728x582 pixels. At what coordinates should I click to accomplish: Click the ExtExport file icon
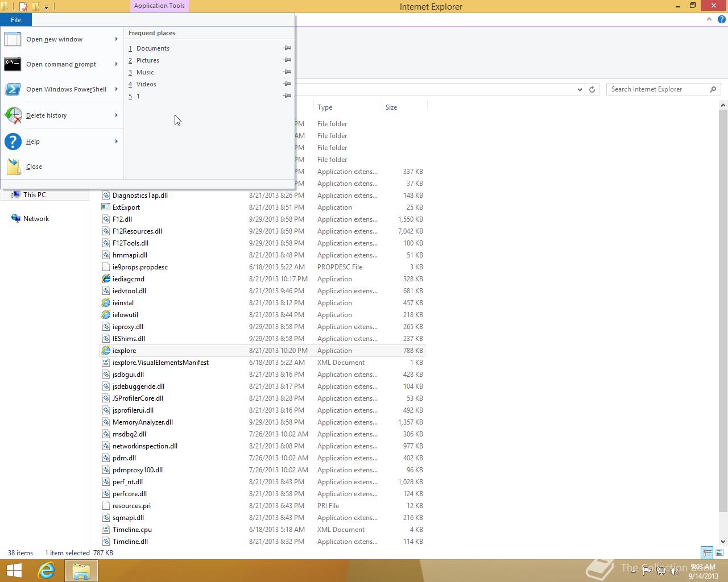[x=106, y=207]
